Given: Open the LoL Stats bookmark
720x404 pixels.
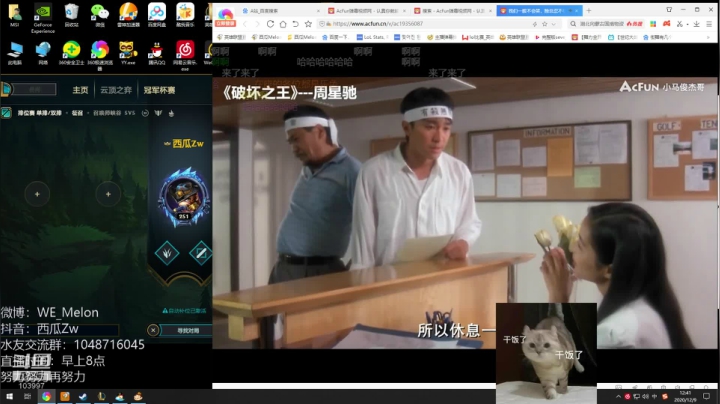Looking at the screenshot, I should point(370,37).
